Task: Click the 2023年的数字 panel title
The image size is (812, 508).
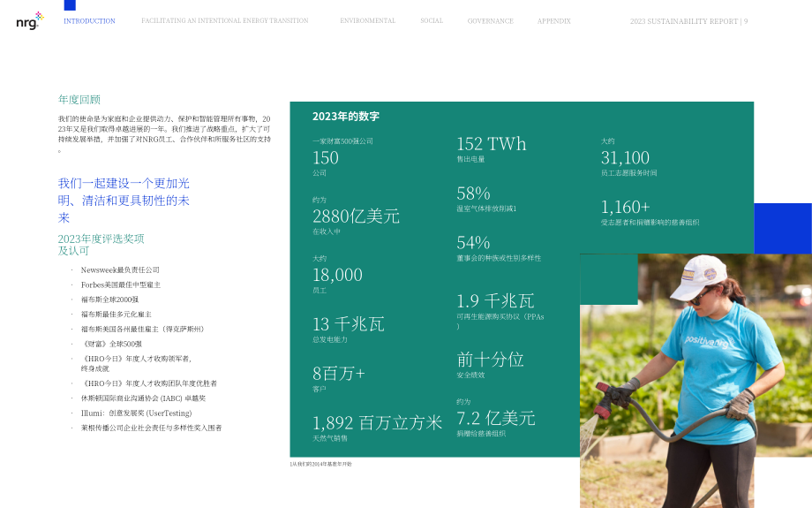Action: tap(346, 116)
